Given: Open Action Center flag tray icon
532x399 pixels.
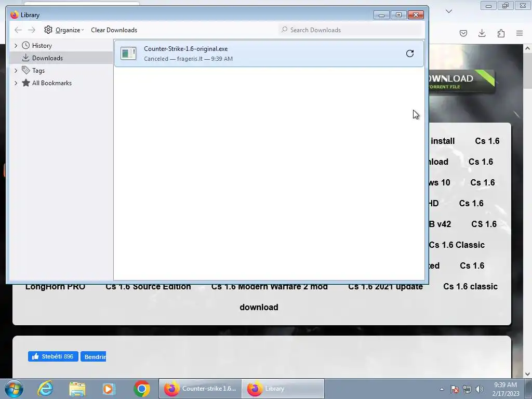Looking at the screenshot, I should [455, 389].
